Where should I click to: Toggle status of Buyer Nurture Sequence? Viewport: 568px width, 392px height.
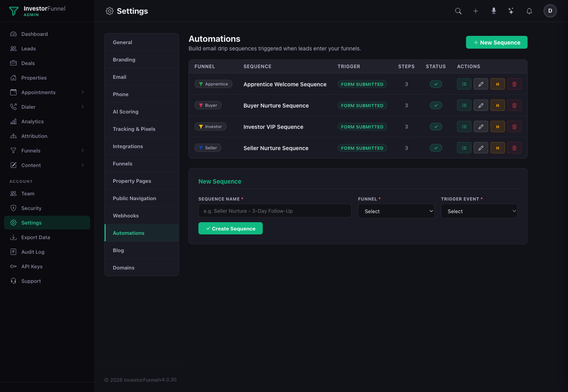pos(436,105)
